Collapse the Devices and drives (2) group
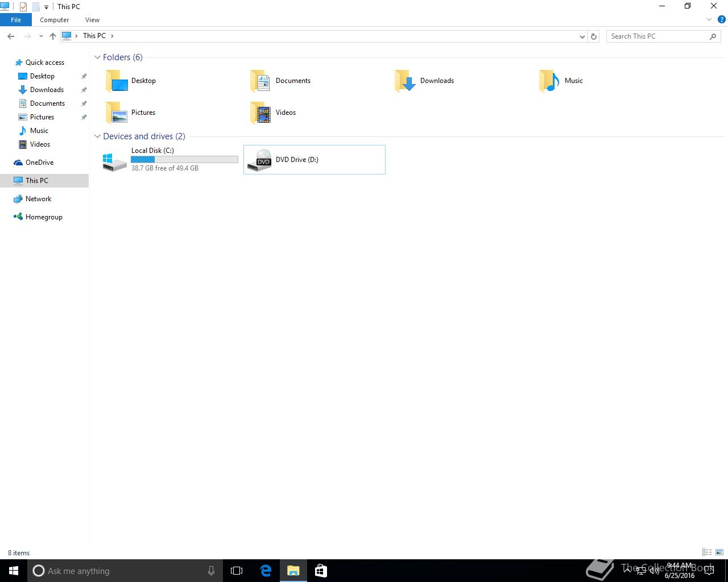Image resolution: width=728 pixels, height=582 pixels. 97,136
